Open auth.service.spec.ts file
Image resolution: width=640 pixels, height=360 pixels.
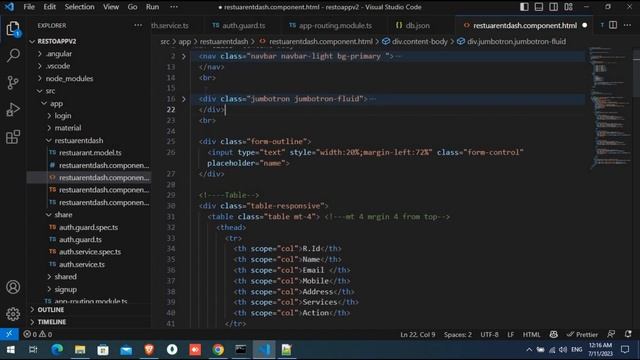click(x=90, y=252)
